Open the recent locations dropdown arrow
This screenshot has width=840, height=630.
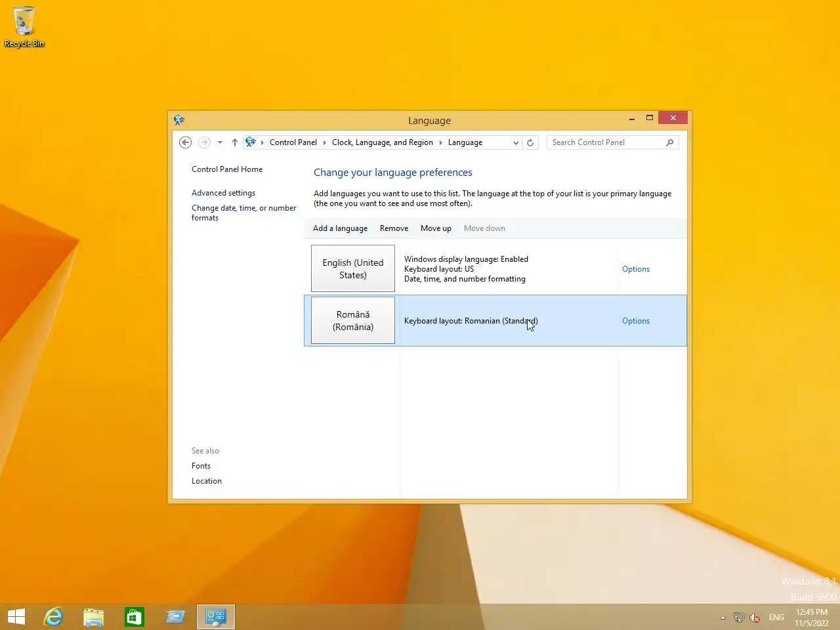[220, 142]
